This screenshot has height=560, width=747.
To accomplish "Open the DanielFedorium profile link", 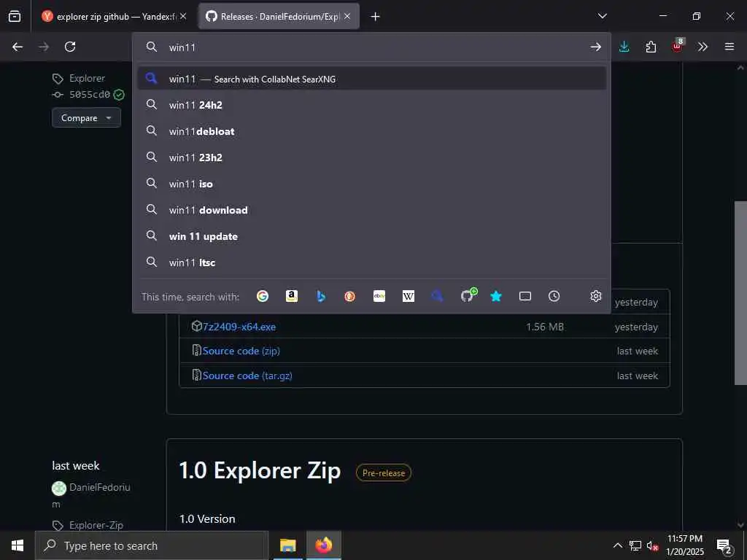I will (x=99, y=487).
